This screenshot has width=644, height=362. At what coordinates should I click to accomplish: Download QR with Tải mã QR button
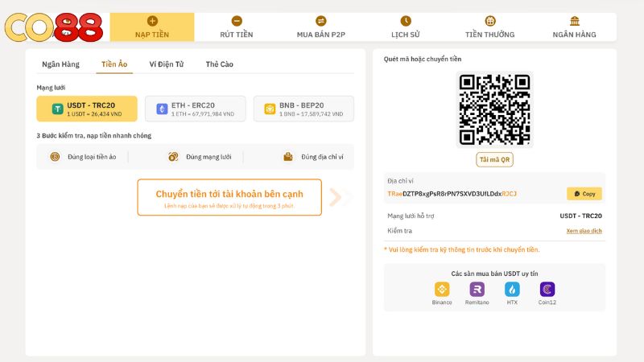(494, 159)
